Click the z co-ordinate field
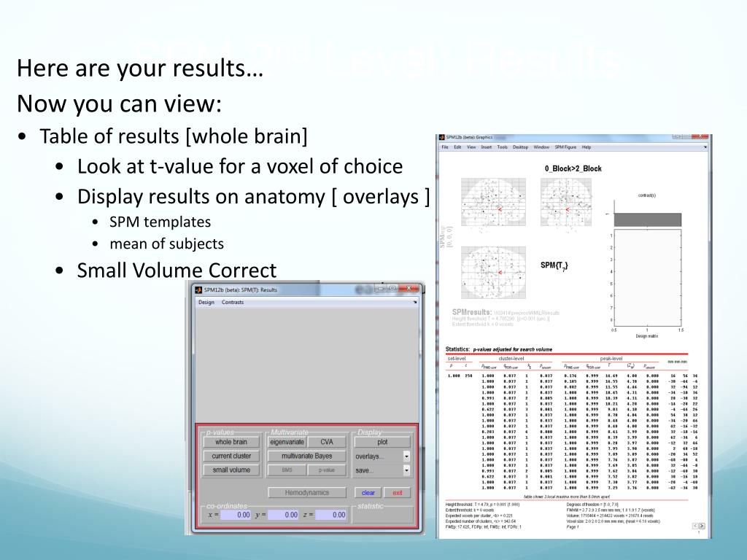The width and height of the screenshot is (747, 560). 330,515
